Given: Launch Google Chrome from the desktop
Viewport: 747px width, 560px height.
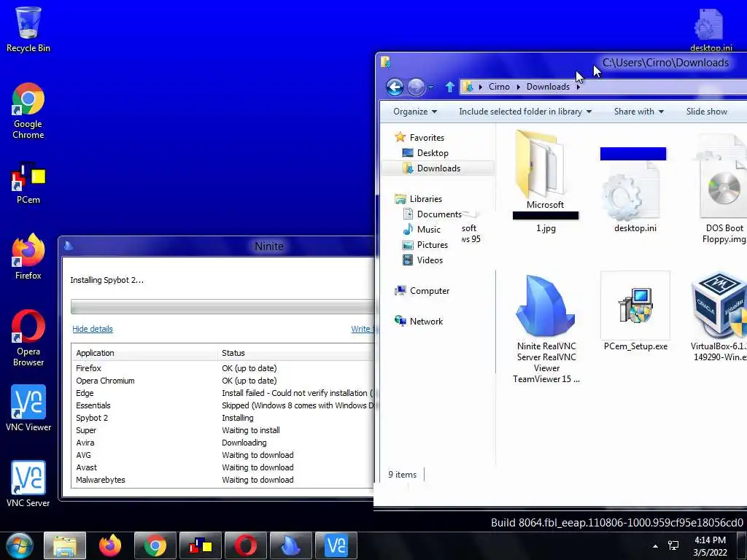Looking at the screenshot, I should (28, 111).
